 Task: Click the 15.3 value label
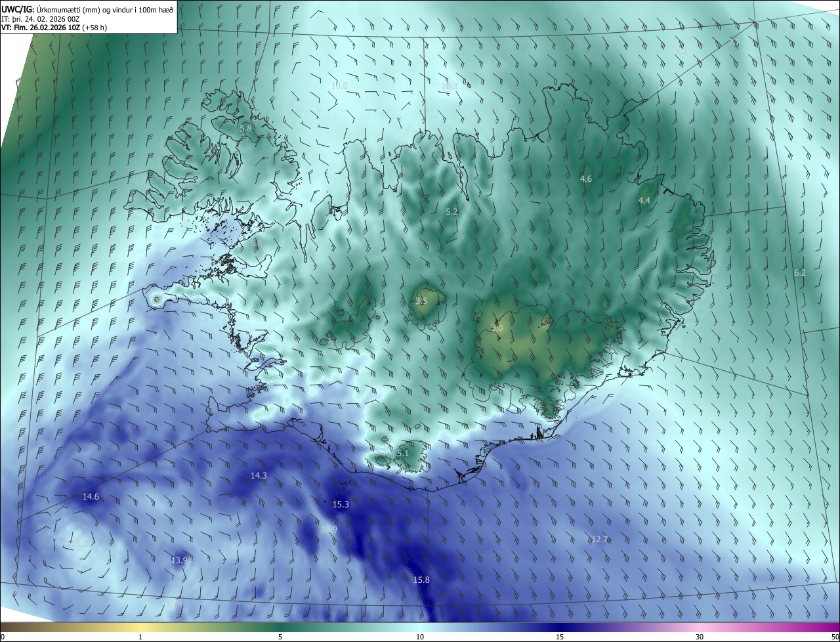(x=341, y=505)
